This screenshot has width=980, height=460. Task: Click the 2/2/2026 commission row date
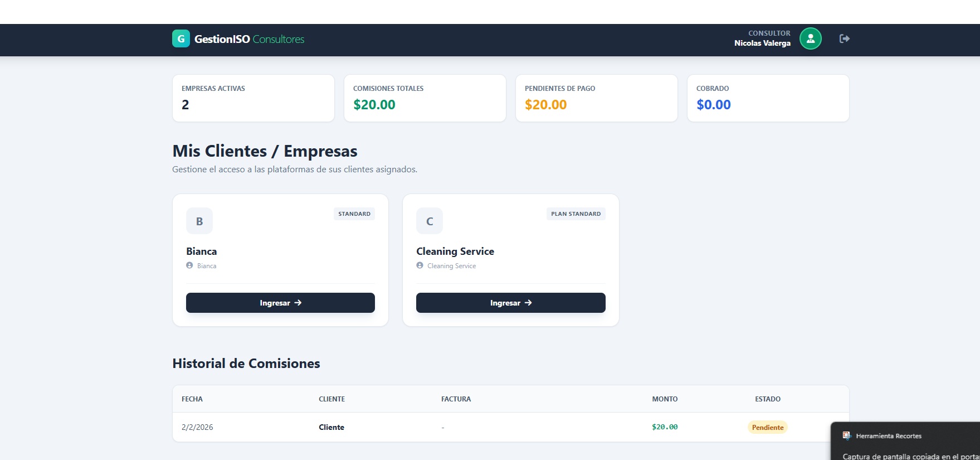click(197, 428)
